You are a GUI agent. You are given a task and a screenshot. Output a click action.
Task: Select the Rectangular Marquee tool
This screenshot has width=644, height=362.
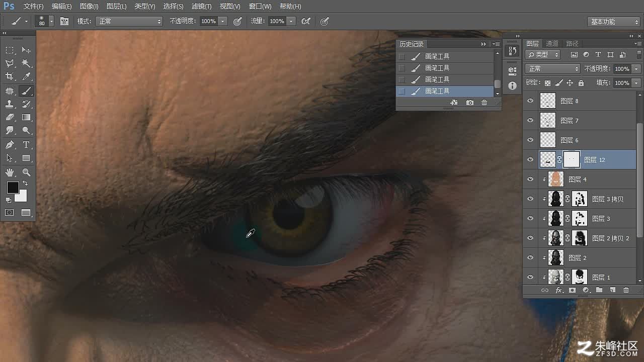point(10,50)
